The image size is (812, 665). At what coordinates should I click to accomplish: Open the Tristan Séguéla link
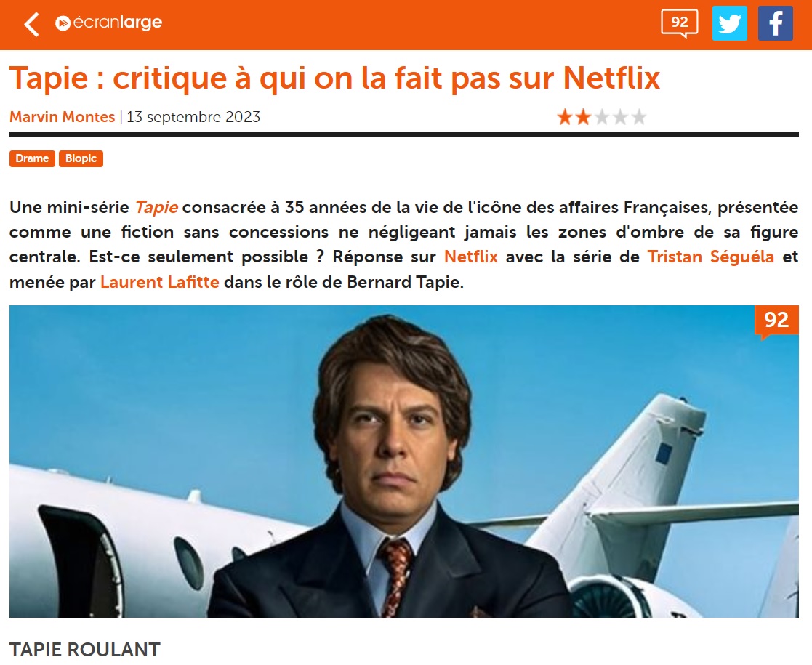pos(710,257)
